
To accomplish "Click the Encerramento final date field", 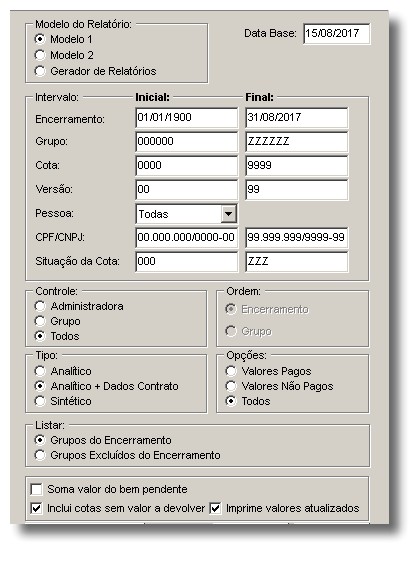I will (x=296, y=118).
